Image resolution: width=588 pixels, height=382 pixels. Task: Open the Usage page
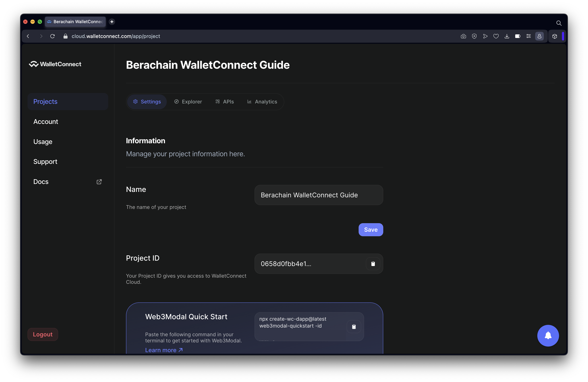pos(43,142)
